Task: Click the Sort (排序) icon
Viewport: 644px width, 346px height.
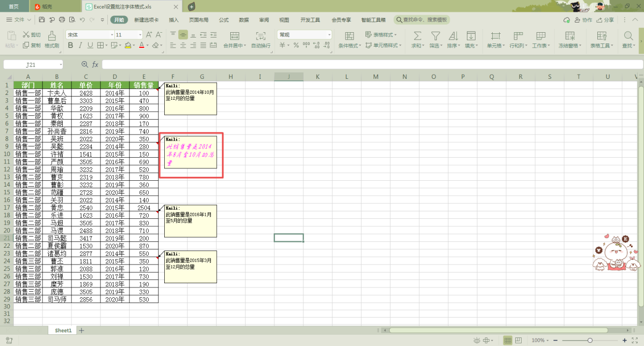Action: coord(453,35)
